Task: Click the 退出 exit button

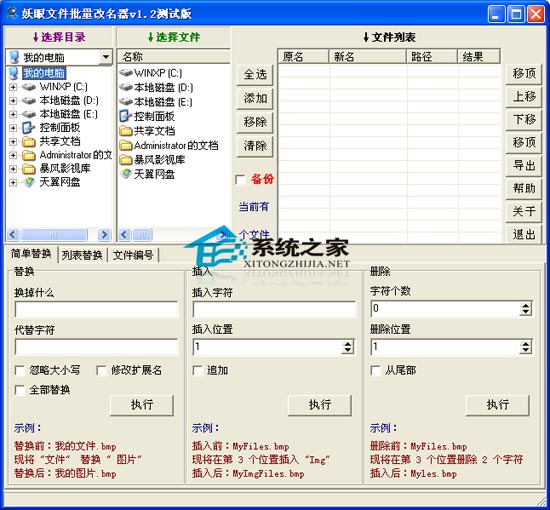Action: pos(524,234)
